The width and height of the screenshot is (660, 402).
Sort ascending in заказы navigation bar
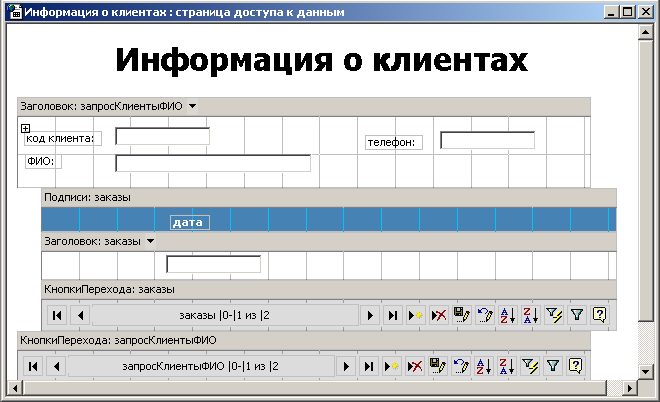pos(508,315)
